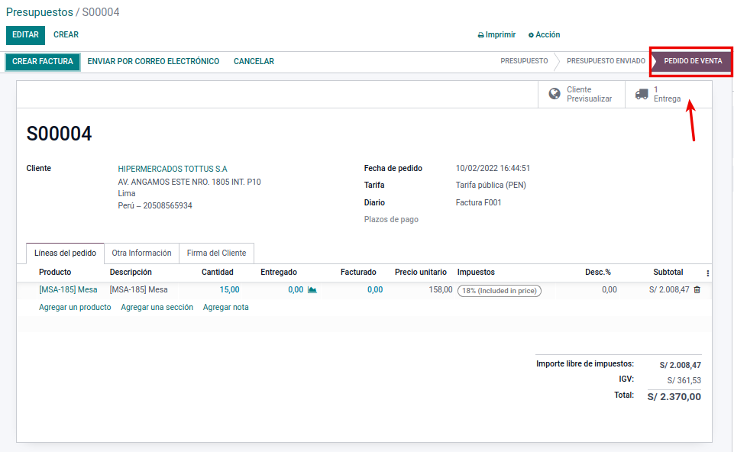The width and height of the screenshot is (734, 452).
Task: Switch to the Otra Información tab
Action: click(141, 253)
